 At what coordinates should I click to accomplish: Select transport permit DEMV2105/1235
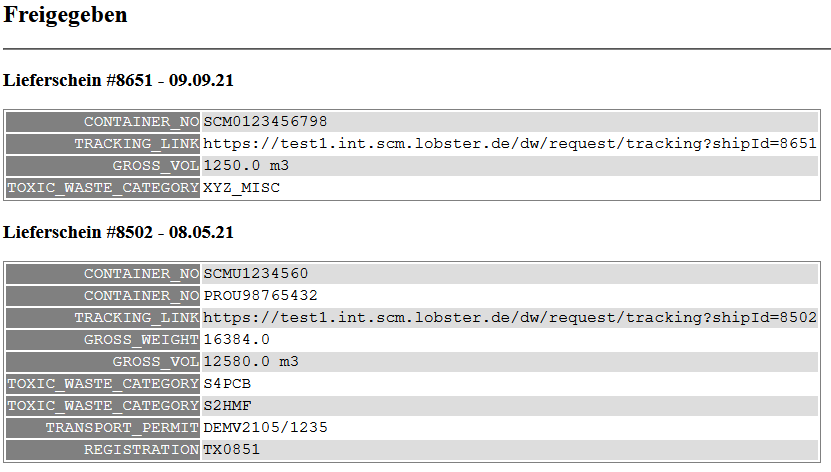click(x=265, y=428)
